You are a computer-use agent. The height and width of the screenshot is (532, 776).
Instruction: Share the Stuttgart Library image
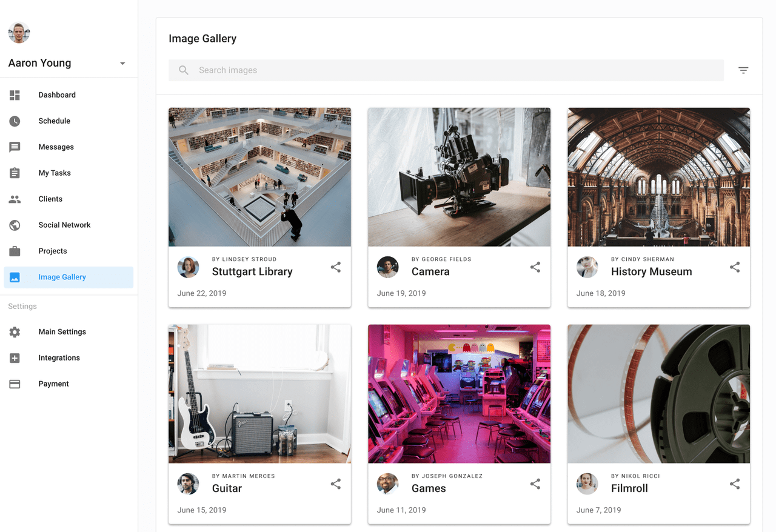point(335,267)
